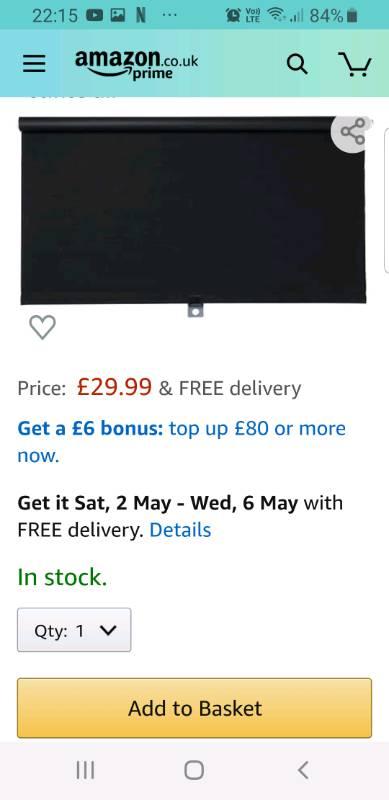Open the hamburger navigation menu
389x800 pixels.
pos(34,64)
